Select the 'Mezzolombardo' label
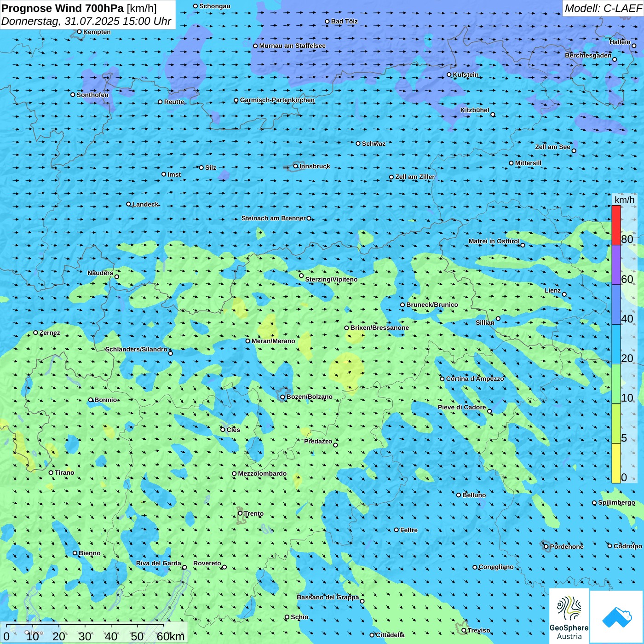This screenshot has width=644, height=644. (x=262, y=473)
